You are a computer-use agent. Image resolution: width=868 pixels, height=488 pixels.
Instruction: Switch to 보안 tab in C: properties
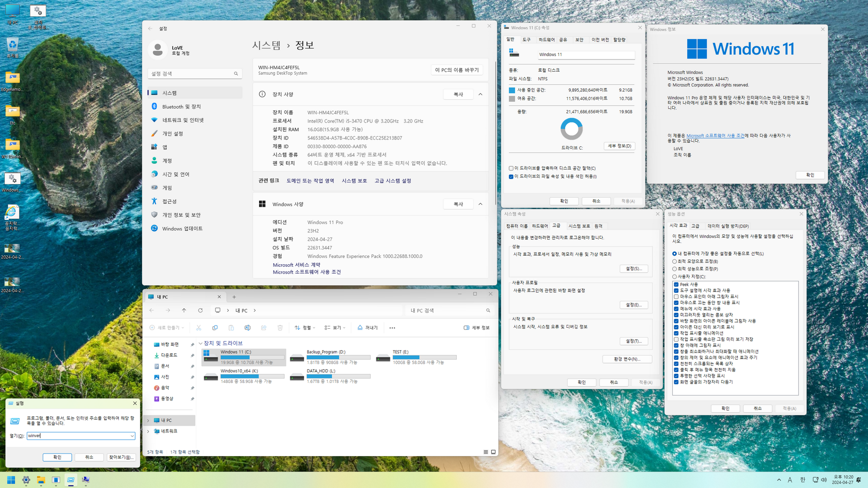click(579, 40)
